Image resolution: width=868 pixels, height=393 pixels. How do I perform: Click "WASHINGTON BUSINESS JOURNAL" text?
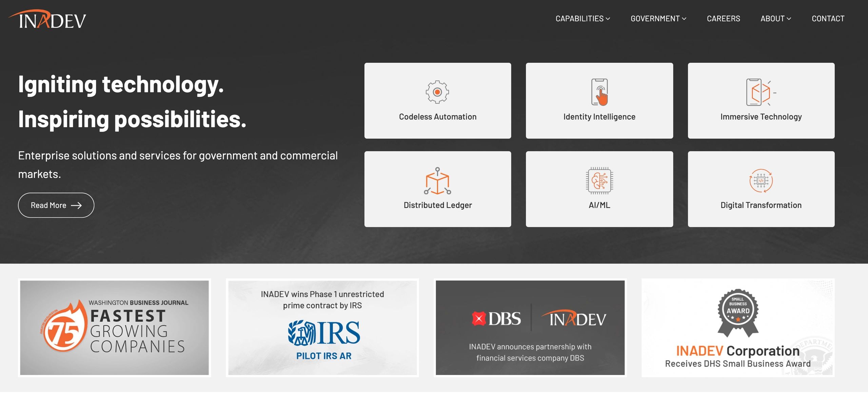(138, 303)
